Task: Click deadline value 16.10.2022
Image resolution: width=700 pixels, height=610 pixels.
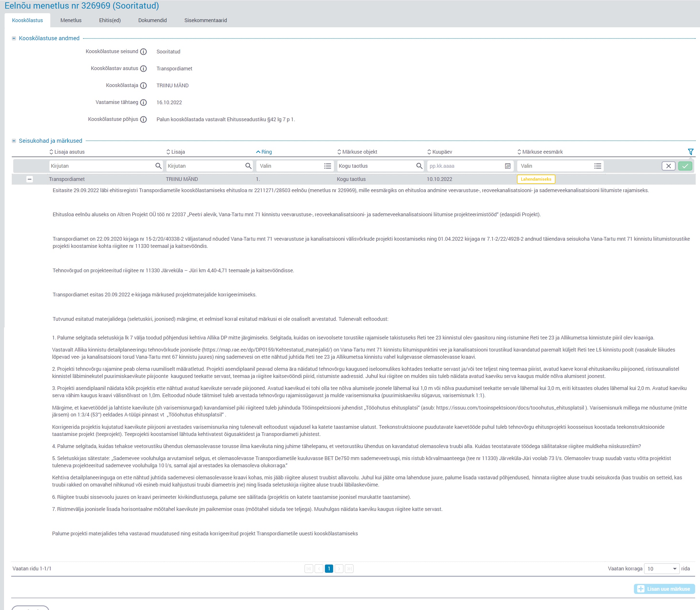Action: (x=169, y=103)
